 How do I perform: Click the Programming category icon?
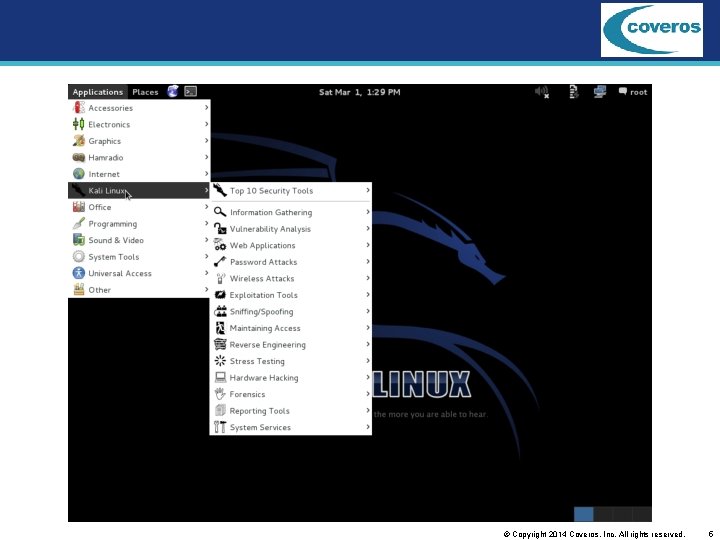79,224
